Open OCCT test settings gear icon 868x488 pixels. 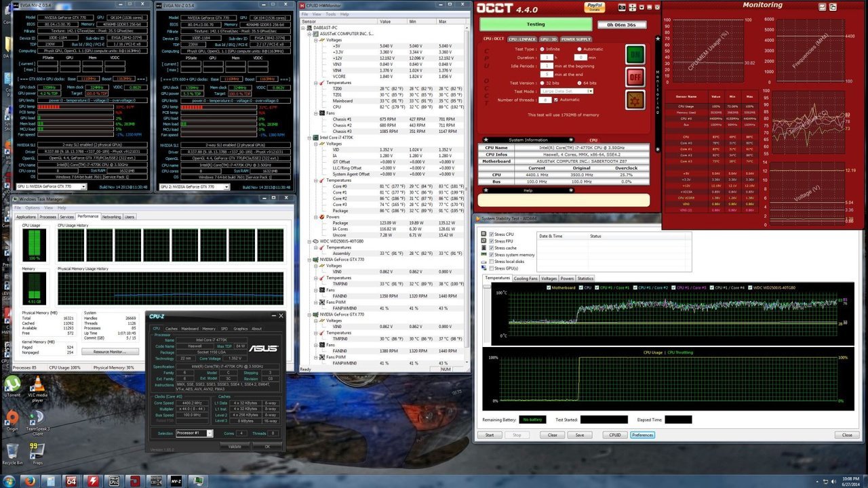point(635,100)
